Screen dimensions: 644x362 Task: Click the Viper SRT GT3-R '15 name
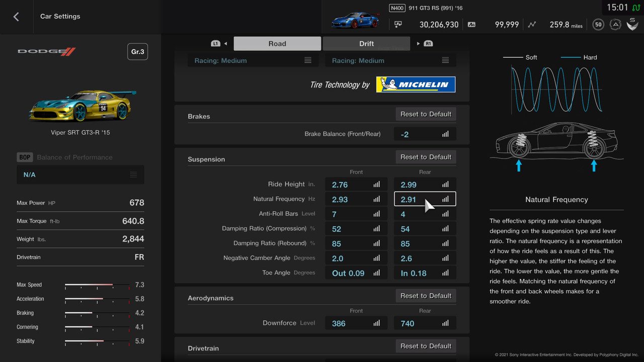pos(80,133)
